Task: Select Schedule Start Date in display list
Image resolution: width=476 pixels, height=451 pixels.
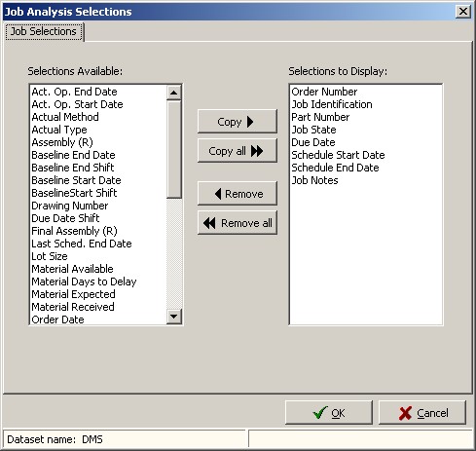Action: pos(338,155)
